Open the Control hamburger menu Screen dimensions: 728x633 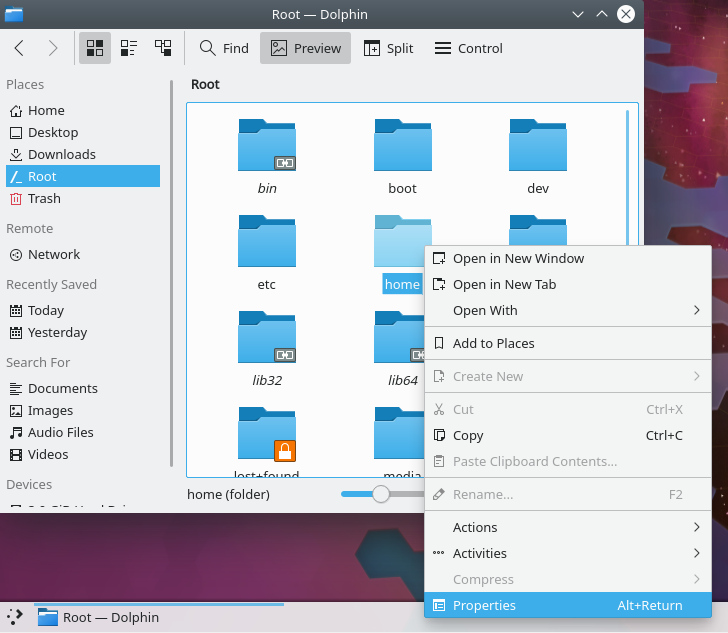(468, 48)
